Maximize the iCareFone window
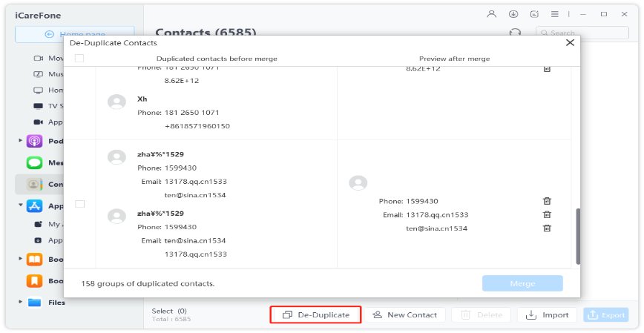Screen dimensions: 644x333 point(604,14)
